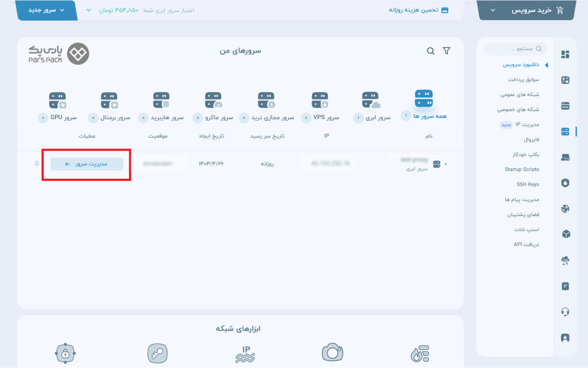Click the نام column header

tap(429, 136)
